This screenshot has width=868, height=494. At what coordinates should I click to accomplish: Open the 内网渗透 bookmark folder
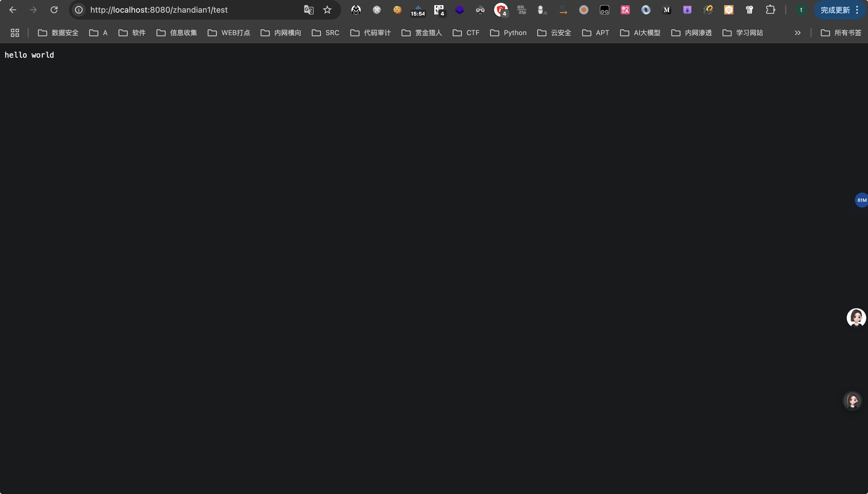(x=691, y=33)
